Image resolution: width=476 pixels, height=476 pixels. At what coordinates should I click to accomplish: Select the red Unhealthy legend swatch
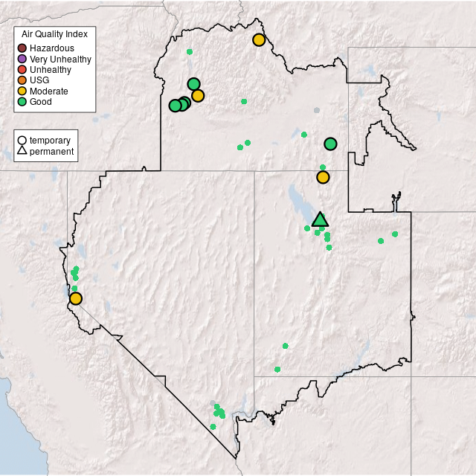(x=22, y=69)
